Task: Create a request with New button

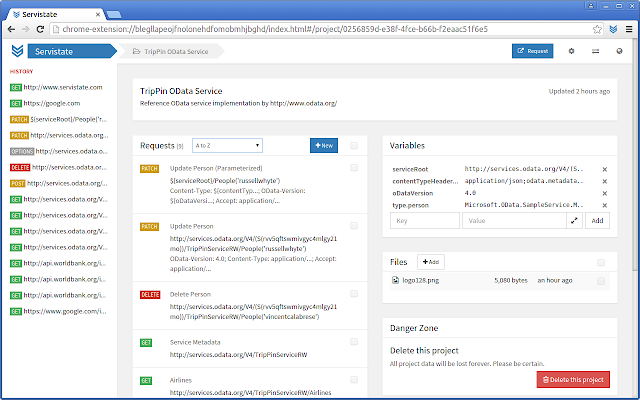Action: [324, 145]
